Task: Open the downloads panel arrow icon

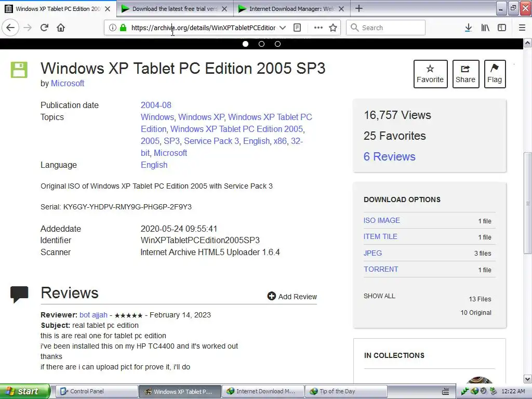Action: pos(468,28)
